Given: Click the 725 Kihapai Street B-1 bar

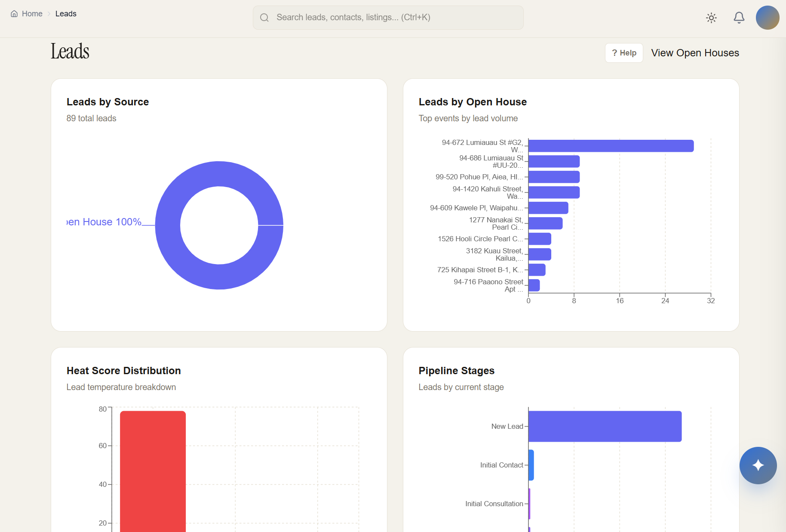Looking at the screenshot, I should (x=537, y=270).
